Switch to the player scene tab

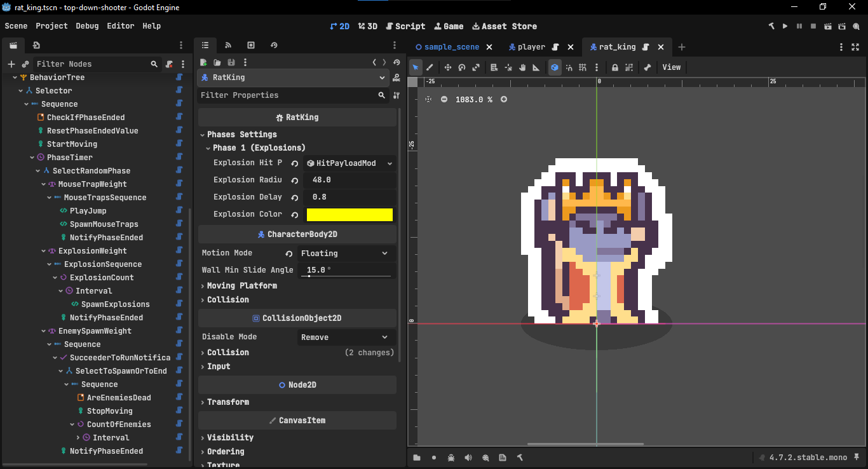tap(531, 47)
